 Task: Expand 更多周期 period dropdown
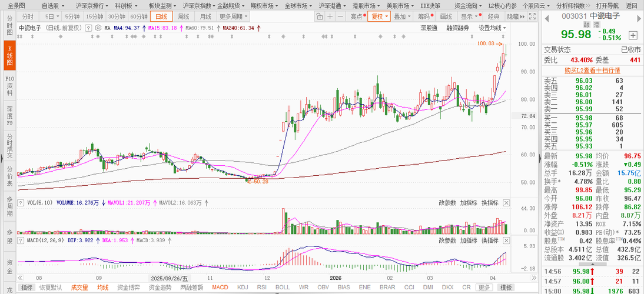pos(234,16)
